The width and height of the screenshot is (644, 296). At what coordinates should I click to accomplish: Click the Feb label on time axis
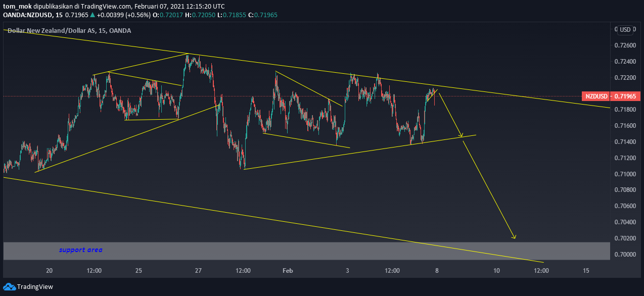(288, 271)
